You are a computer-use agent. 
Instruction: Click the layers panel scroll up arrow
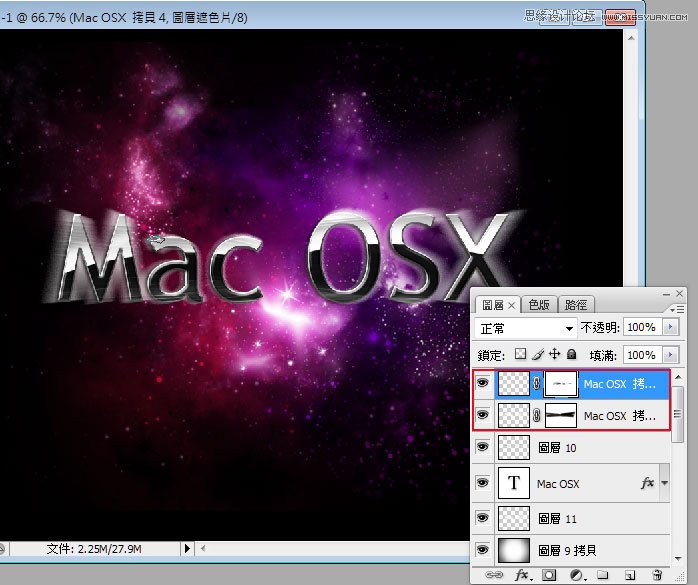click(x=678, y=378)
